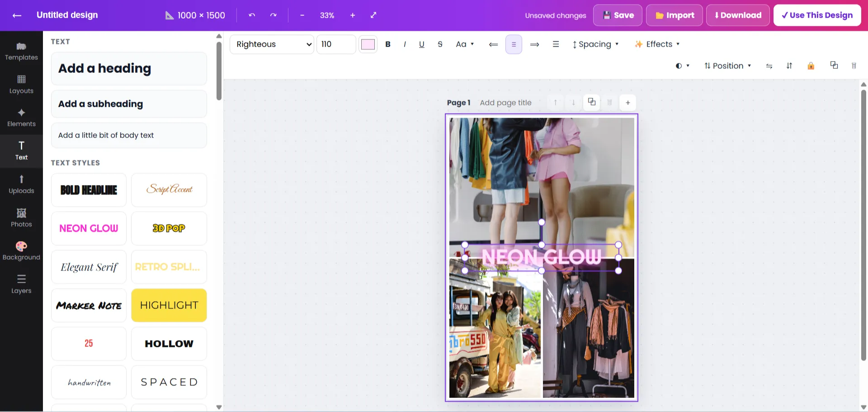
Task: Open the Uploads sidebar tab
Action: pos(21,185)
